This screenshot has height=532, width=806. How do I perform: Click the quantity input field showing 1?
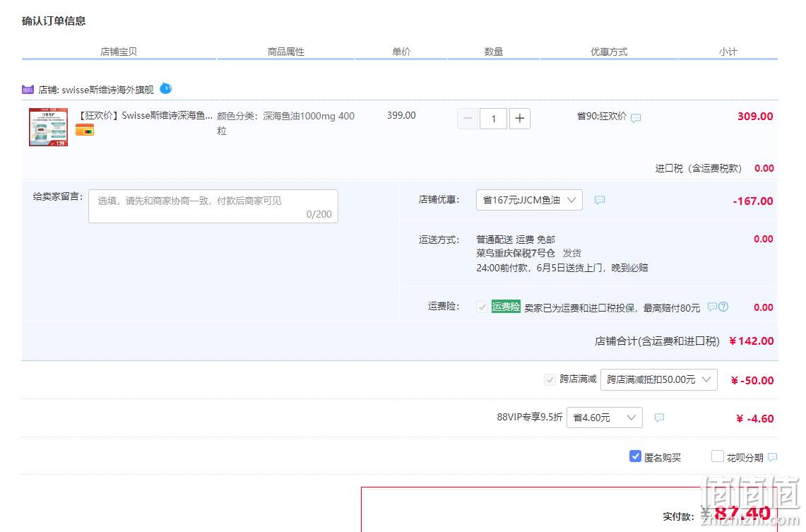[494, 119]
